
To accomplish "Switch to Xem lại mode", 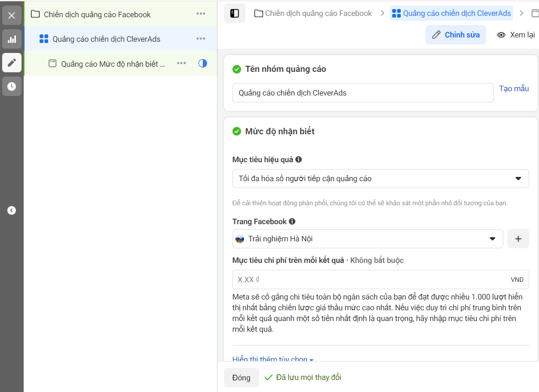I will click(x=515, y=35).
